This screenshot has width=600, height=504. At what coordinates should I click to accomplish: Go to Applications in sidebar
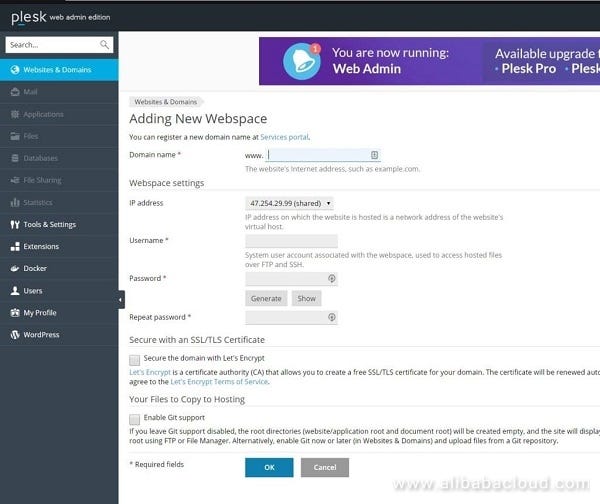coord(59,114)
